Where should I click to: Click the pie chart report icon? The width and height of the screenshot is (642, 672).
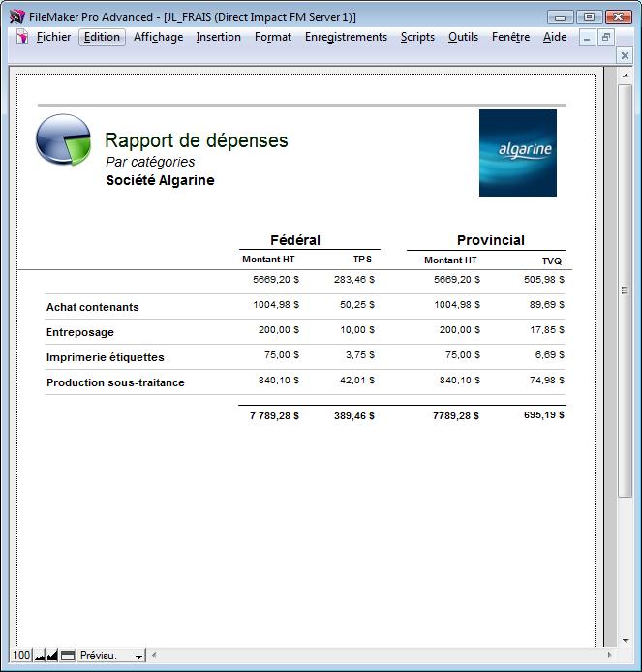tap(64, 139)
